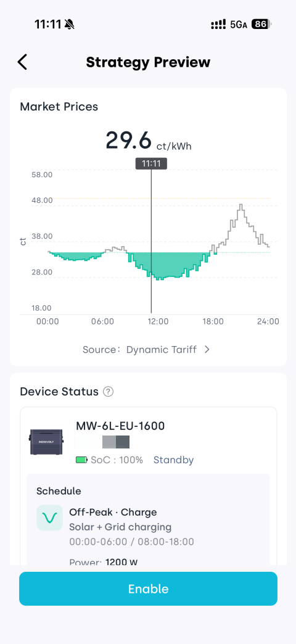296x644 pixels.
Task: Tap the Standby status label
Action: tap(174, 460)
